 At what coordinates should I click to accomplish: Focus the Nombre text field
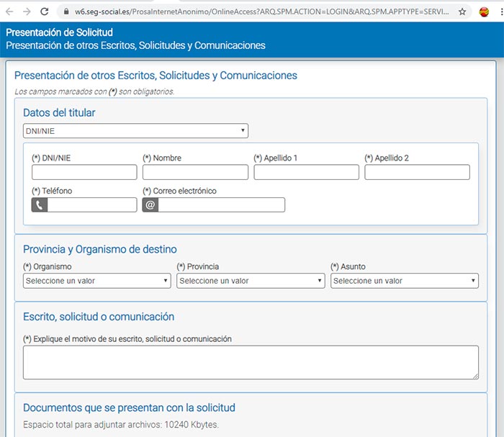click(195, 172)
